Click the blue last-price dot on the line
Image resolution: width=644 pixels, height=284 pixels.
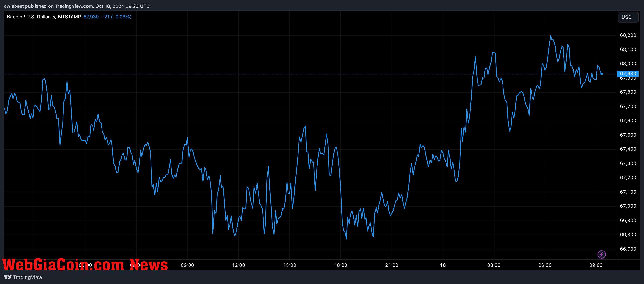tap(602, 74)
